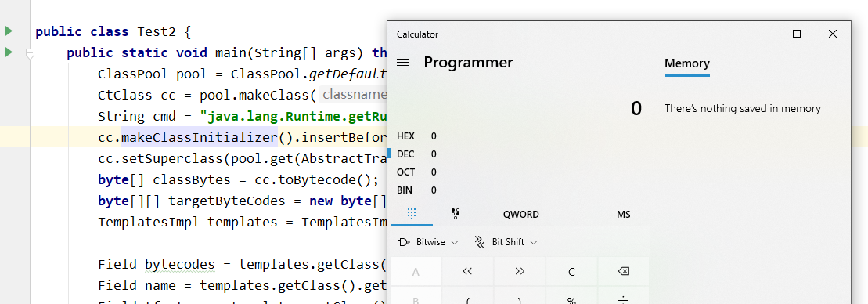
Task: Switch to the bit toggling keypad
Action: [x=456, y=215]
